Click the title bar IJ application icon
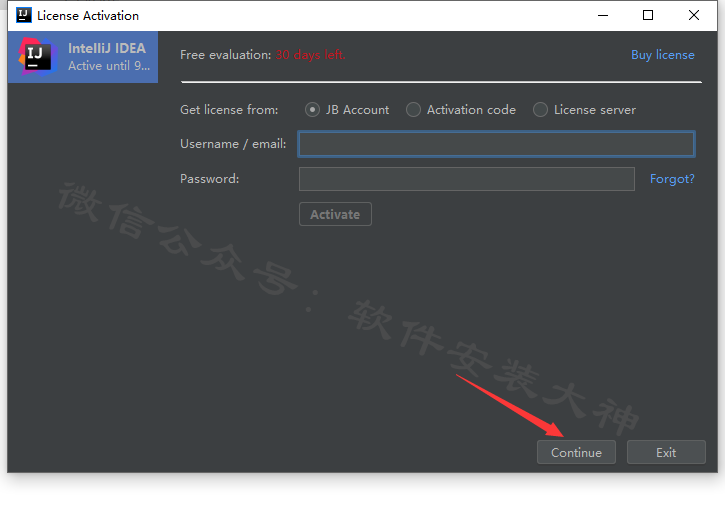 (x=24, y=15)
